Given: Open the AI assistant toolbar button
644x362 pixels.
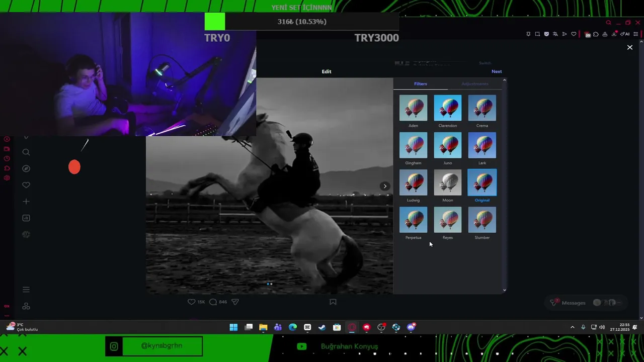Looking at the screenshot, I should pos(625,34).
